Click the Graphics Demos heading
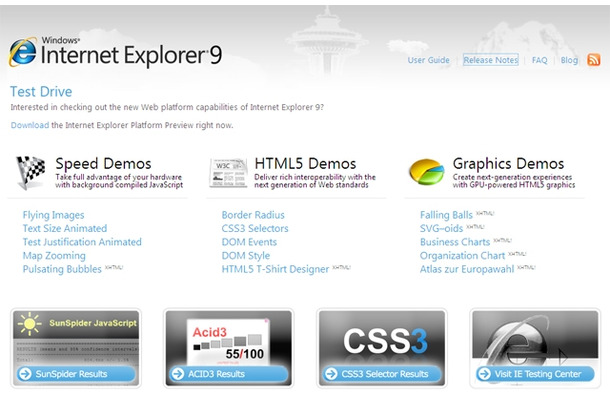The height and width of the screenshot is (400, 610). pos(508,164)
